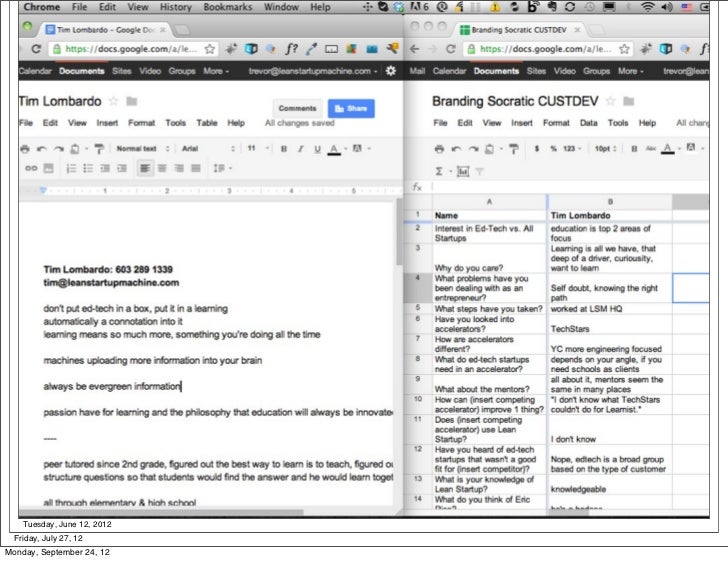The width and height of the screenshot is (728, 561).
Task: Select paint format in the spreadsheet toolbar
Action: point(514,149)
